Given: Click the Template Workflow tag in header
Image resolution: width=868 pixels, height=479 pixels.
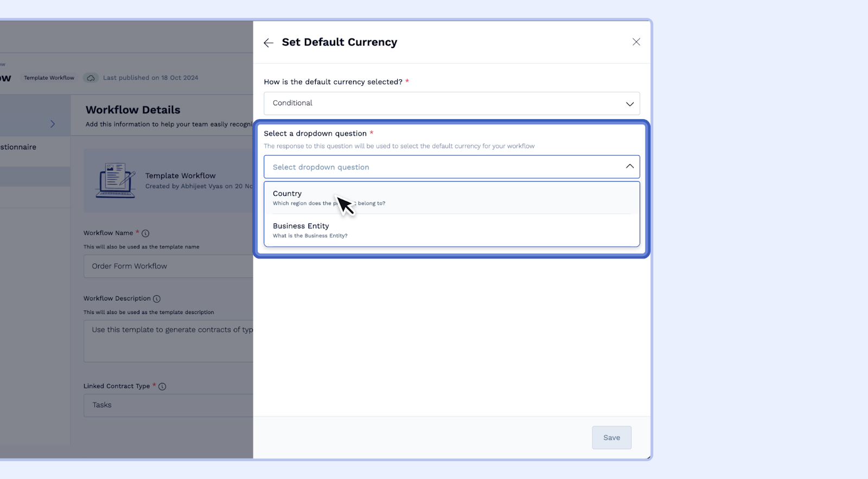Looking at the screenshot, I should click(x=49, y=78).
